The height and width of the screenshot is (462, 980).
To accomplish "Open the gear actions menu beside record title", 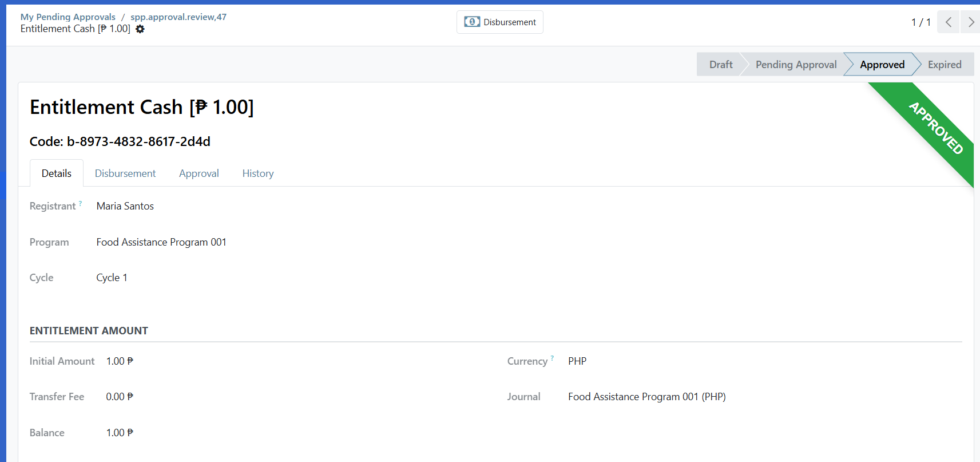I will pyautogui.click(x=140, y=29).
